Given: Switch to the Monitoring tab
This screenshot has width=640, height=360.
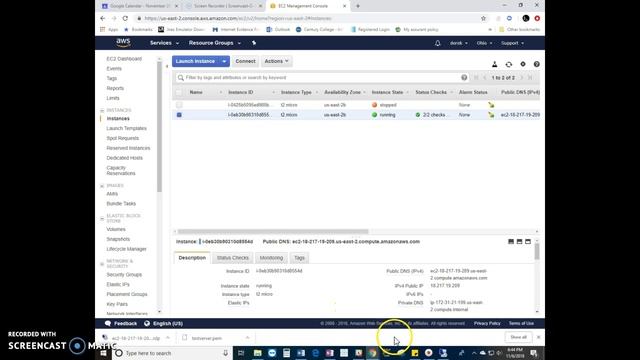Looking at the screenshot, I should [271, 258].
